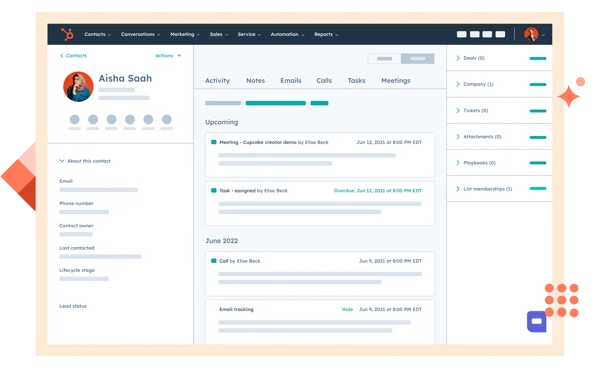Open the purple chat widget
600x368 pixels.
point(536,322)
